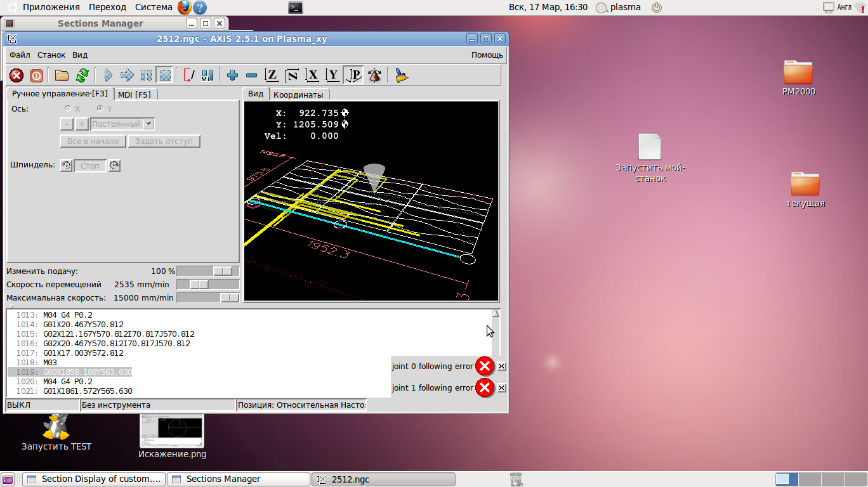Open the текущая desktop folder
The height and width of the screenshot is (487, 868).
tap(805, 190)
